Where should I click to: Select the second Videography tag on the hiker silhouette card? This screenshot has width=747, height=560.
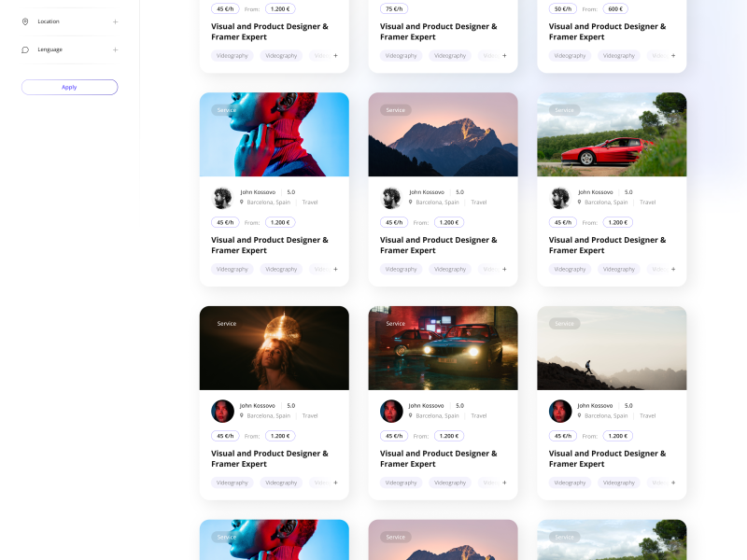(x=619, y=483)
